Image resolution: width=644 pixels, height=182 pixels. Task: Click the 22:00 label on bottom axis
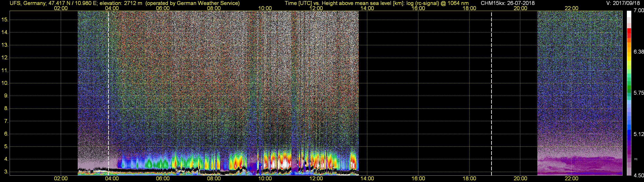[571, 179]
